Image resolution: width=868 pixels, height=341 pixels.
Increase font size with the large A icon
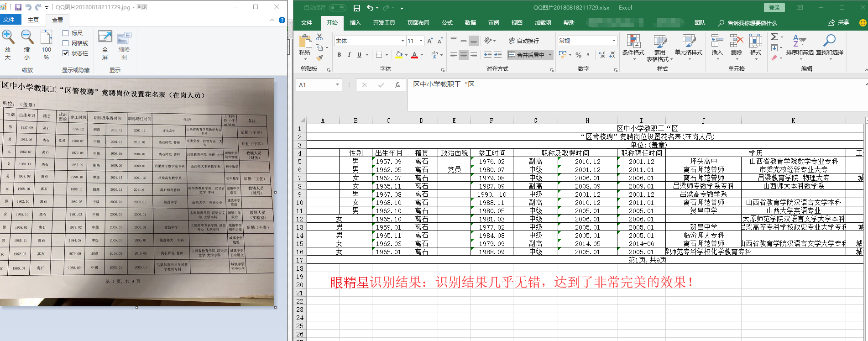tap(430, 41)
